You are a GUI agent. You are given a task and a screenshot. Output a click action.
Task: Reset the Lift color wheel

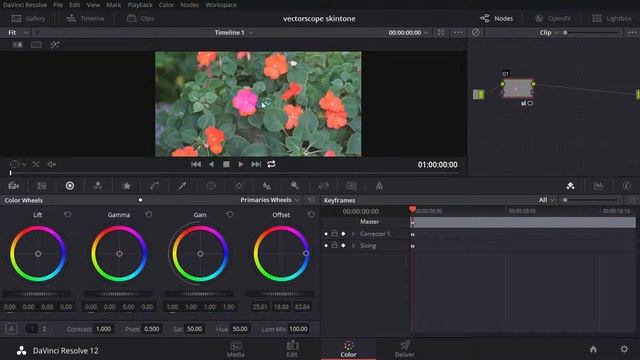pyautogui.click(x=67, y=214)
